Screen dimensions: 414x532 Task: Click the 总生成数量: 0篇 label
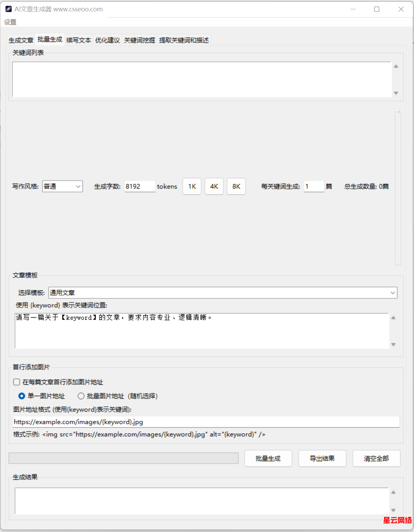367,186
